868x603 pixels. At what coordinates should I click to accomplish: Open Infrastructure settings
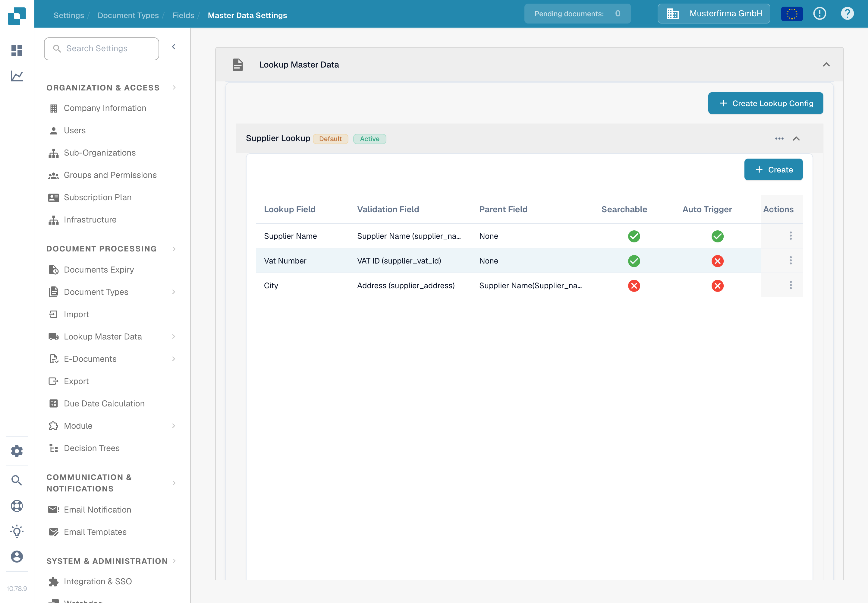point(90,219)
